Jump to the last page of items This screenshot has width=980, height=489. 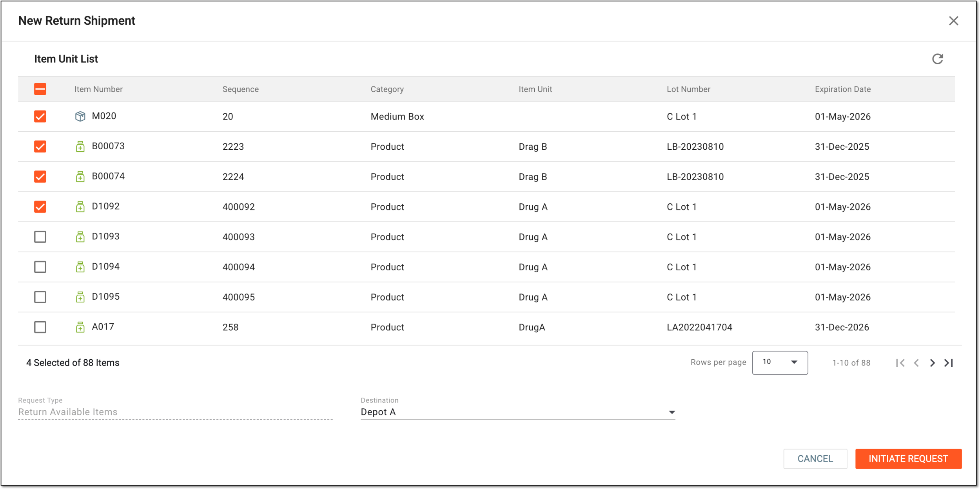click(949, 363)
